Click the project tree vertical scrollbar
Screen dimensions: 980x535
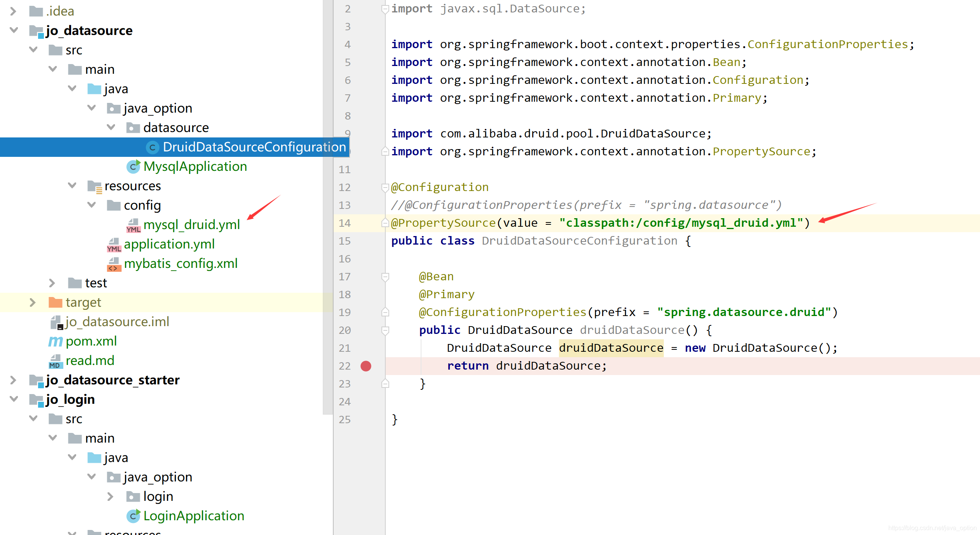[328, 207]
